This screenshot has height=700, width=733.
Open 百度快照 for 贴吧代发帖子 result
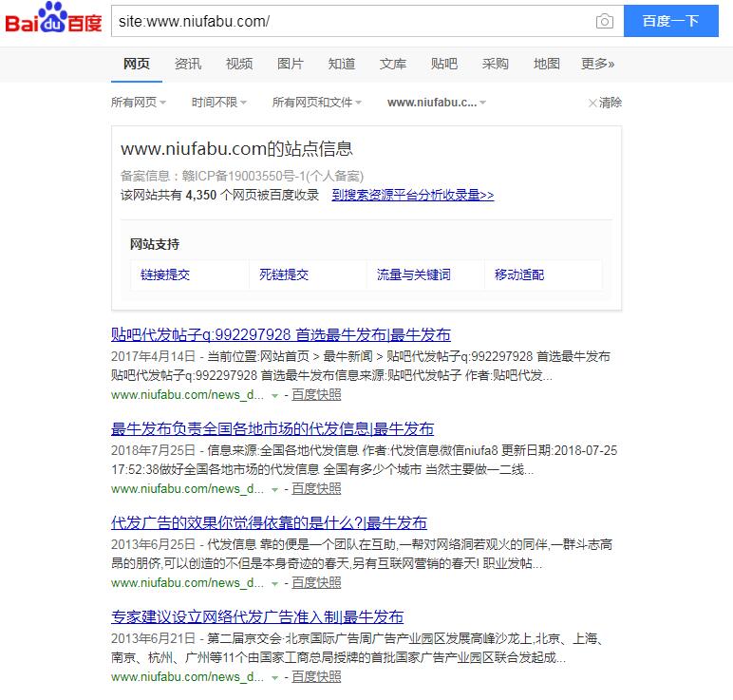(316, 395)
